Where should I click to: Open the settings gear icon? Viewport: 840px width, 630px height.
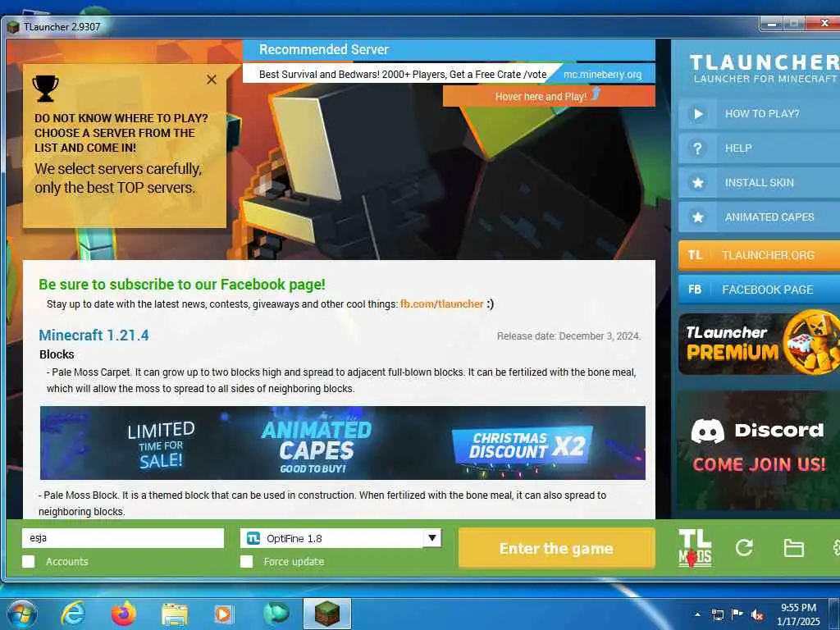coord(836,548)
